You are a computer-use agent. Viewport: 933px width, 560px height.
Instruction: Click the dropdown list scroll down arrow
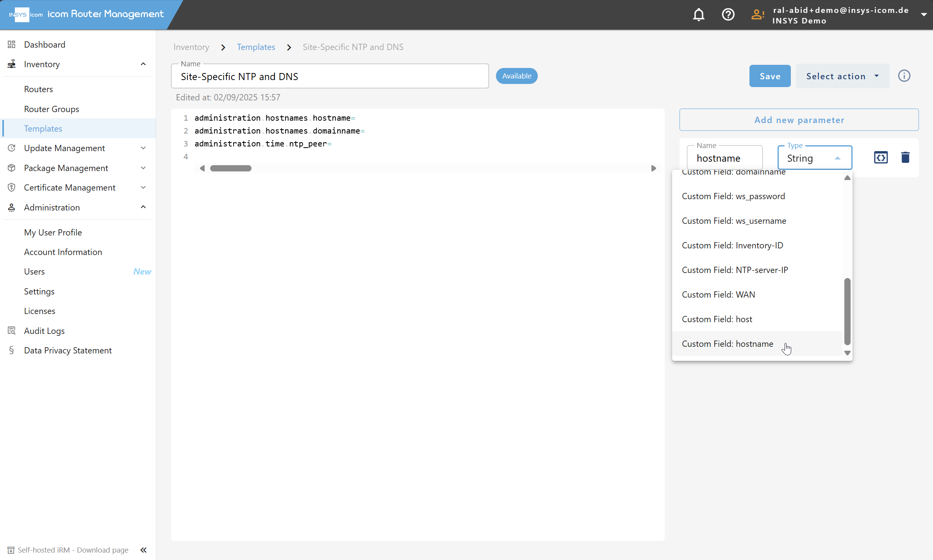click(847, 353)
